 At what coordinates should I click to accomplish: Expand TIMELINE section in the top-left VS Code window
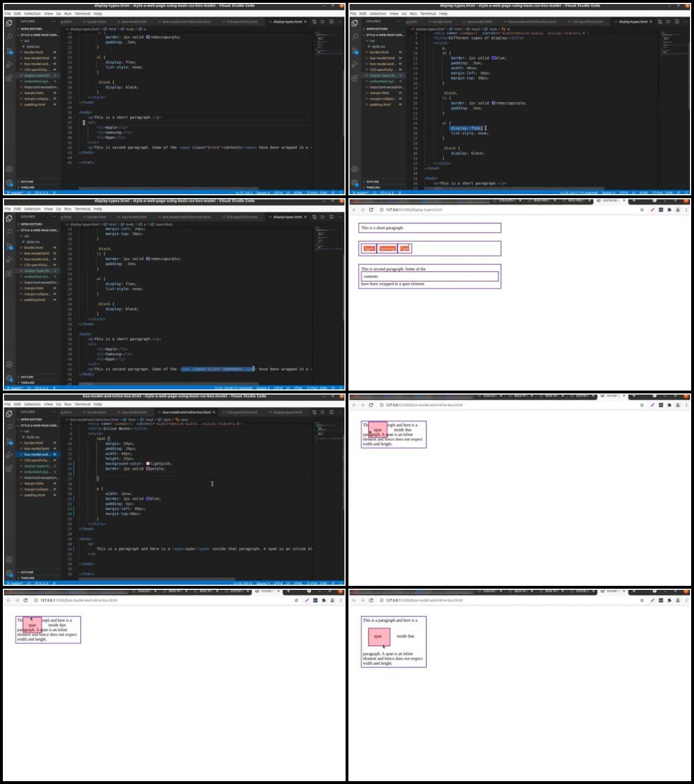coord(27,187)
